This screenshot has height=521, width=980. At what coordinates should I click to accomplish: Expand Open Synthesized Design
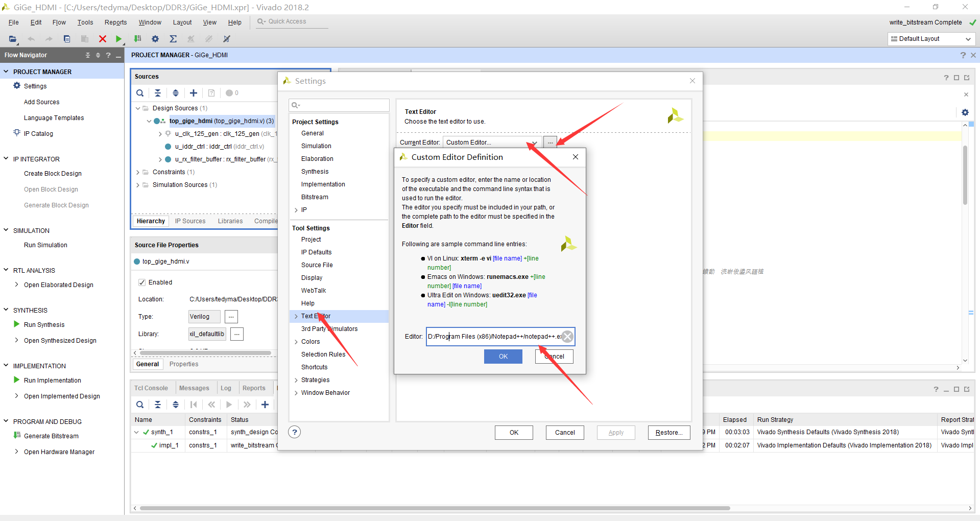point(16,340)
